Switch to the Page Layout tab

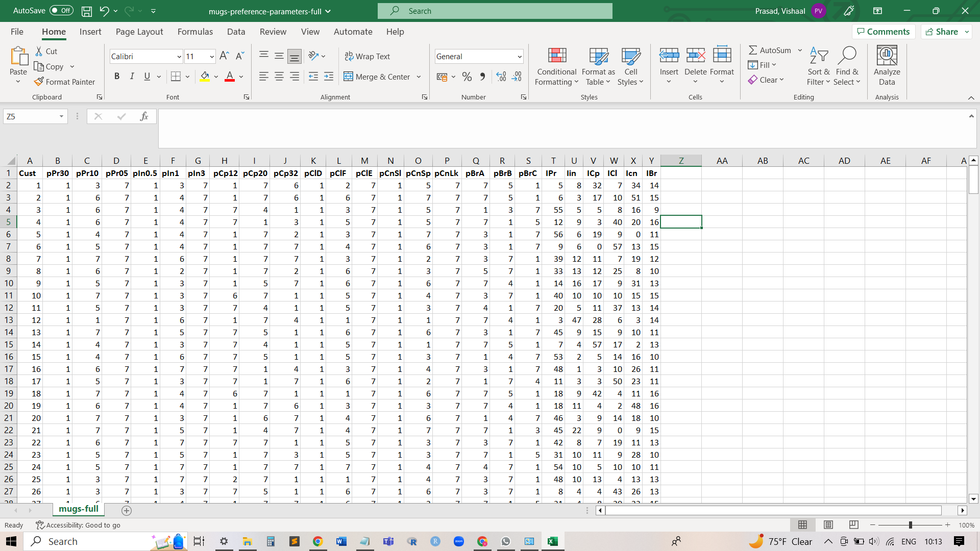[x=139, y=32]
